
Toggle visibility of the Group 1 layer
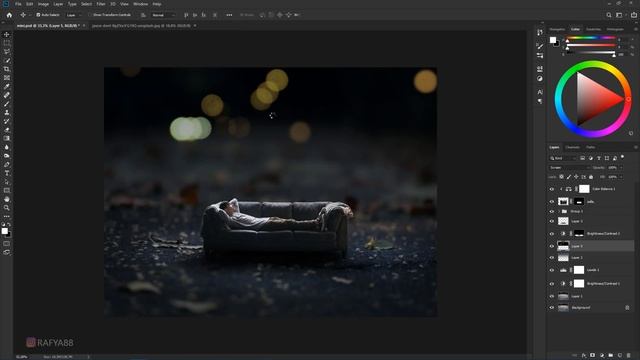[x=552, y=211]
